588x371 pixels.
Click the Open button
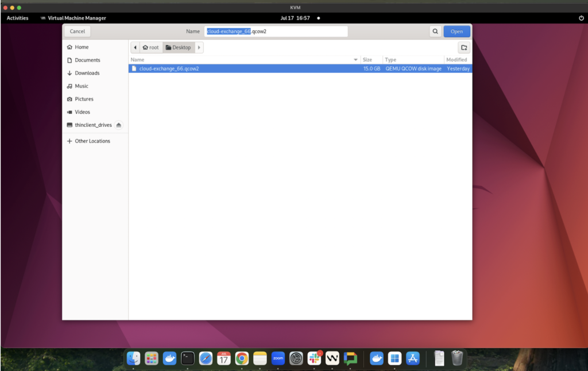click(x=457, y=32)
